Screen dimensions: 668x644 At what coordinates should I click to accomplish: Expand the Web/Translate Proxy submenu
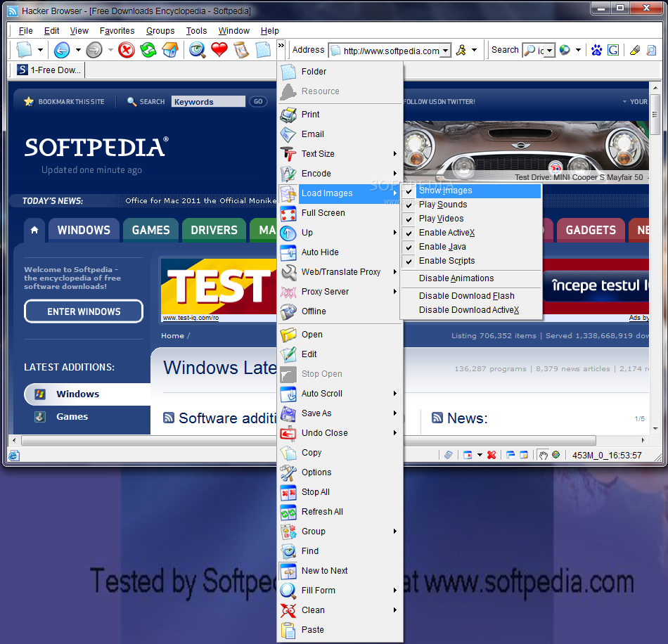pyautogui.click(x=340, y=272)
